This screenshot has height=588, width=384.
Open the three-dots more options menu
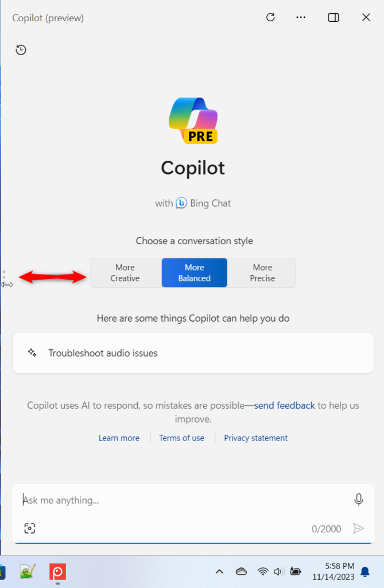coord(301,17)
